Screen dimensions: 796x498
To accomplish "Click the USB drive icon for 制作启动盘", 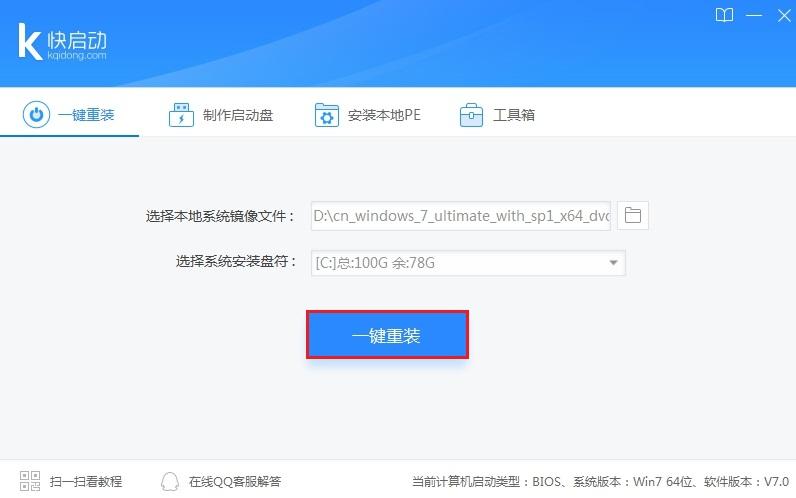I will (181, 115).
